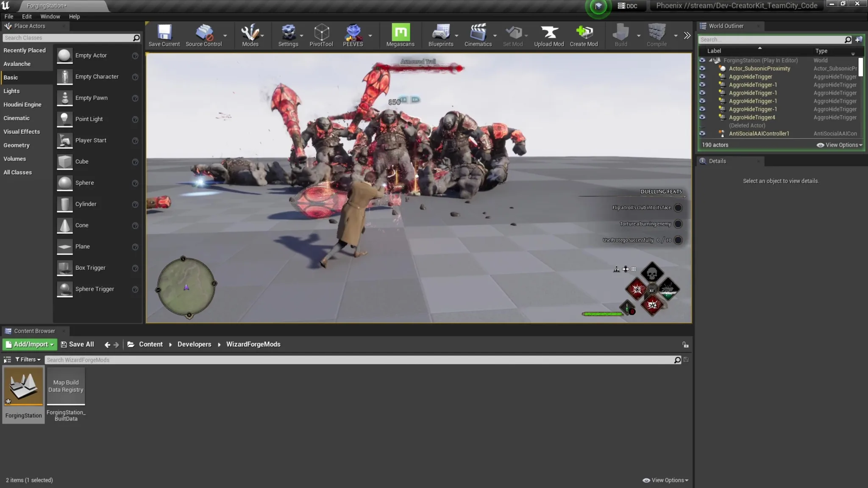
Task: Select the Player Start actor icon
Action: coord(65,140)
